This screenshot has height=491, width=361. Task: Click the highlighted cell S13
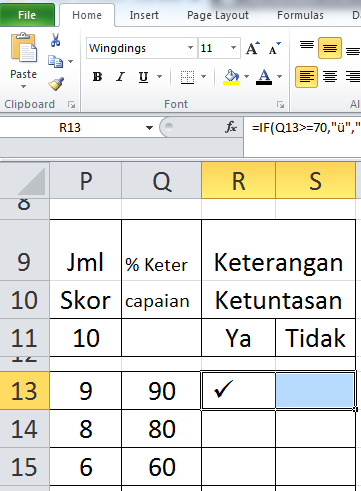pos(315,390)
